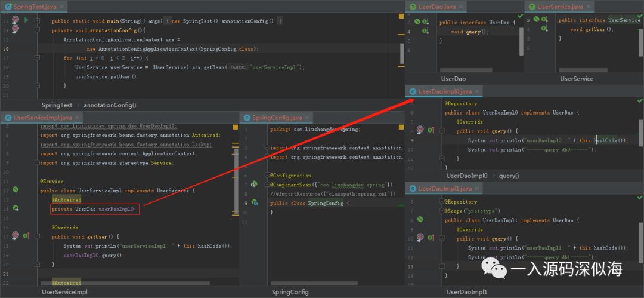Image resolution: width=644 pixels, height=298 pixels.
Task: Click green checkmark inspection status in UserDao editor
Action: tap(521, 16)
